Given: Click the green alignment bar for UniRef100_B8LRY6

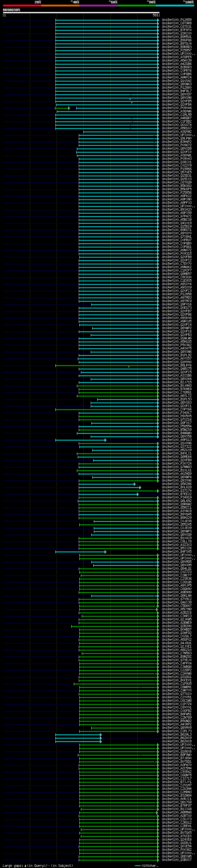Looking at the screenshot, I should (x=107, y=365).
